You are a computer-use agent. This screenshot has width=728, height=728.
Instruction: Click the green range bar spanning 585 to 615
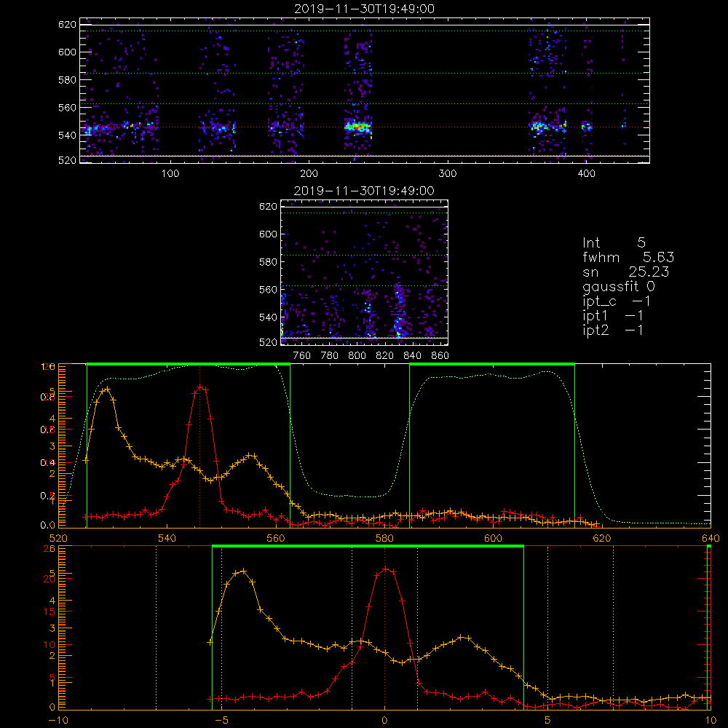pyautogui.click(x=492, y=364)
